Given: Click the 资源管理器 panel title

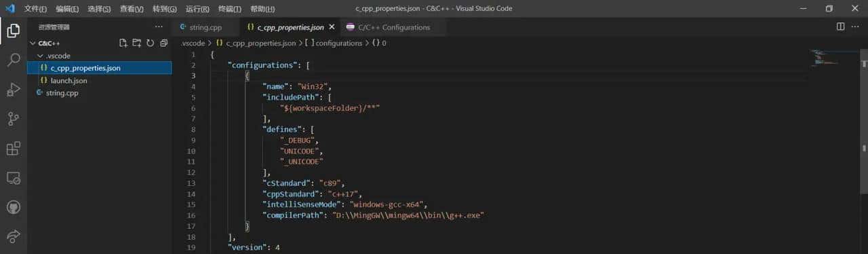Looking at the screenshot, I should (54, 27).
